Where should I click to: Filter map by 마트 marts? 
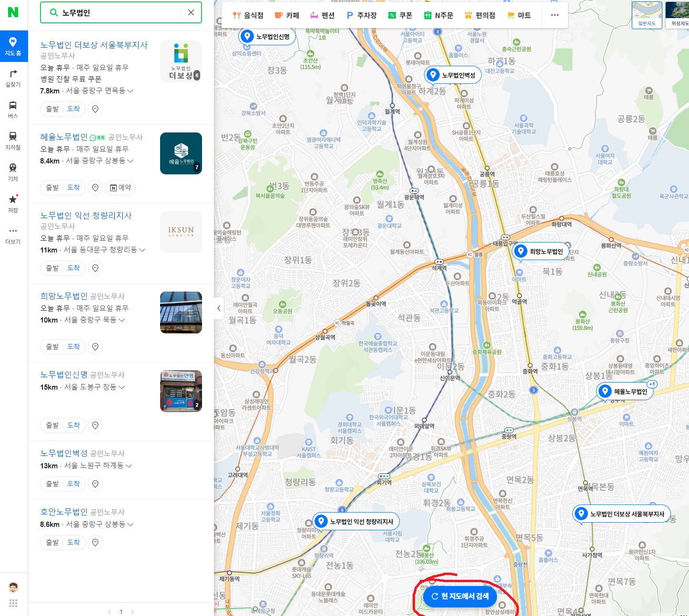click(519, 15)
